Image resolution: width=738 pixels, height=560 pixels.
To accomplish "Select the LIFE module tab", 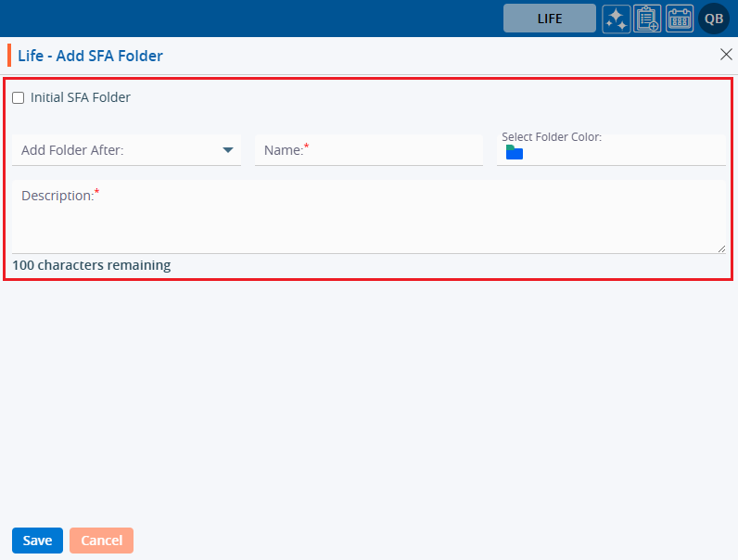I will [550, 19].
